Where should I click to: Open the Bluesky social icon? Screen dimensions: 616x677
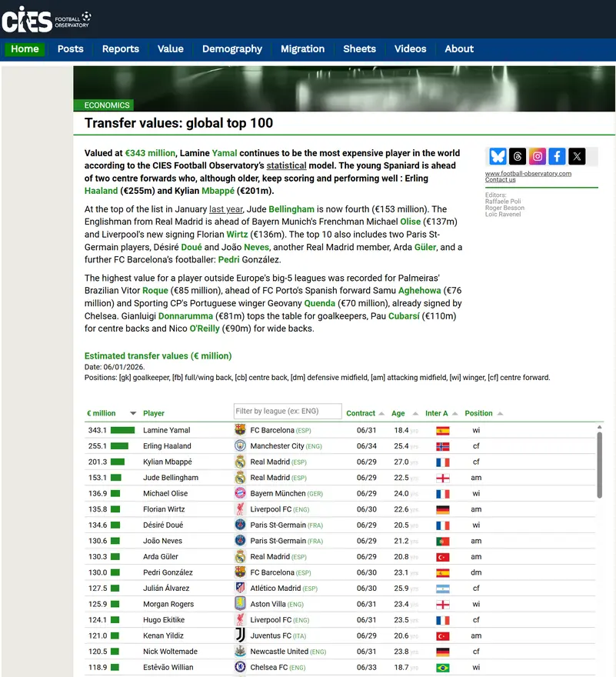(498, 156)
